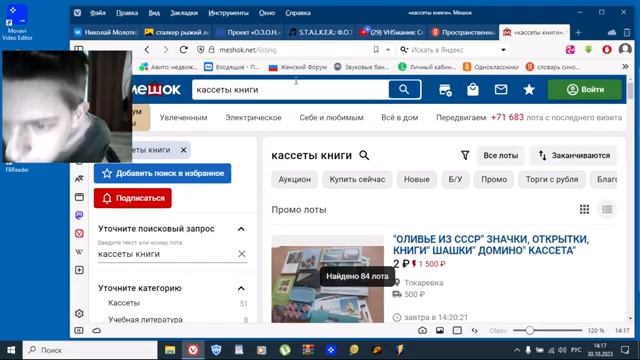The width and height of the screenshot is (640, 360).
Task: Collapse Уточните категорию section
Action: 241,288
